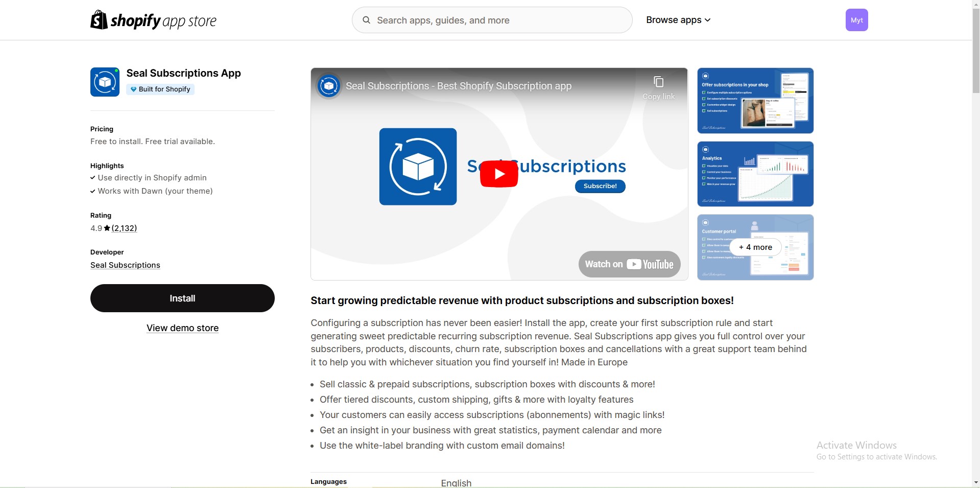Click the Developer label
Screen dimensions: 980x488
[x=107, y=252]
